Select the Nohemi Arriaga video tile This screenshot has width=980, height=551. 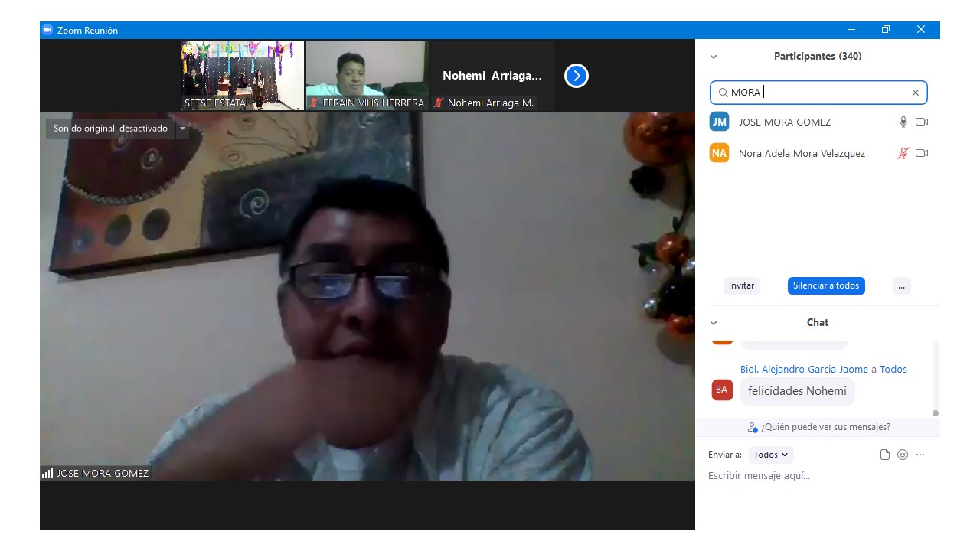pos(492,76)
